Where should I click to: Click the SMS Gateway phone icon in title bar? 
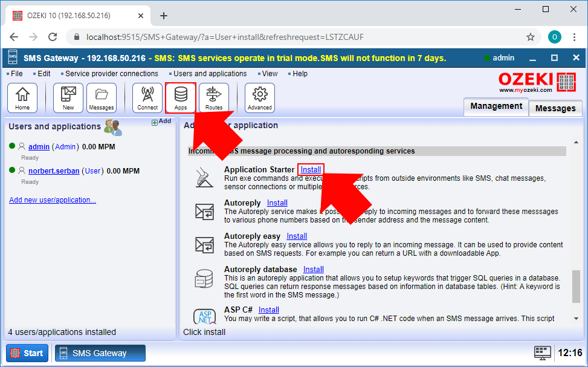(x=12, y=58)
